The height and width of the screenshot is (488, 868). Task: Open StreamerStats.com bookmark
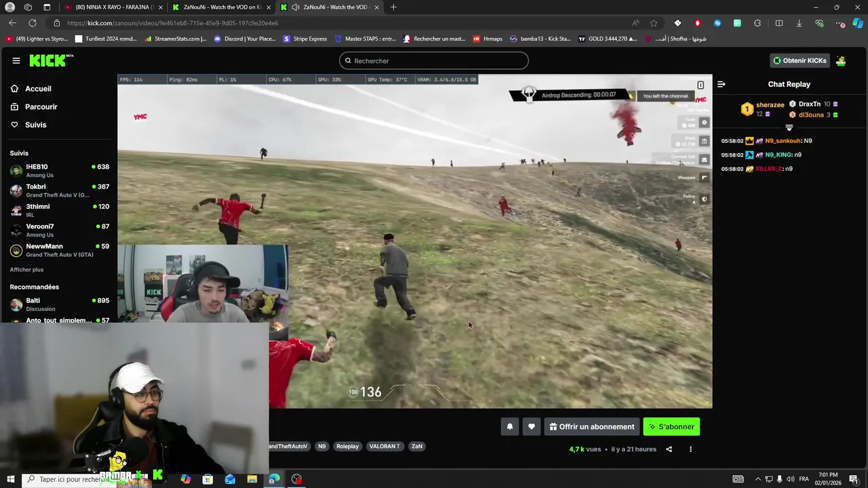click(x=175, y=39)
